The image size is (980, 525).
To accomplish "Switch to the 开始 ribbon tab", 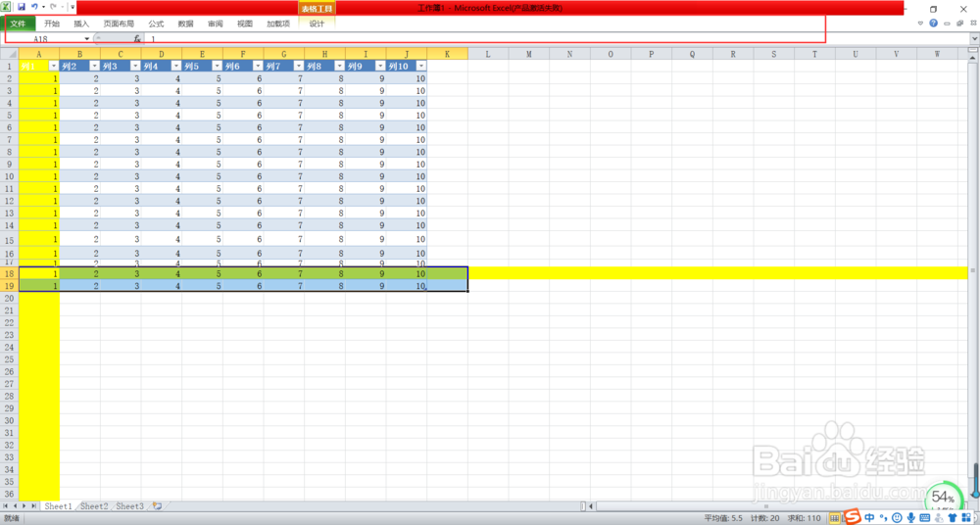I will [x=52, y=24].
